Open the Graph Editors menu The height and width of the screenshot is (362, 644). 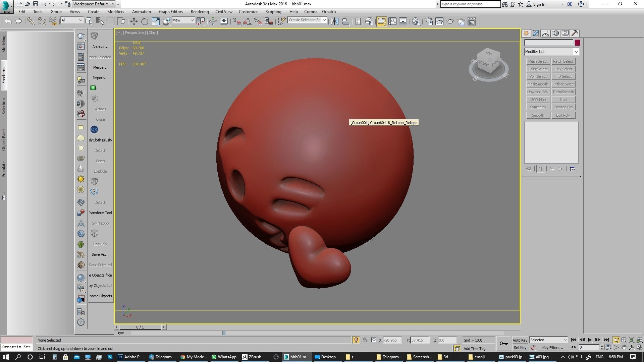tap(171, 11)
